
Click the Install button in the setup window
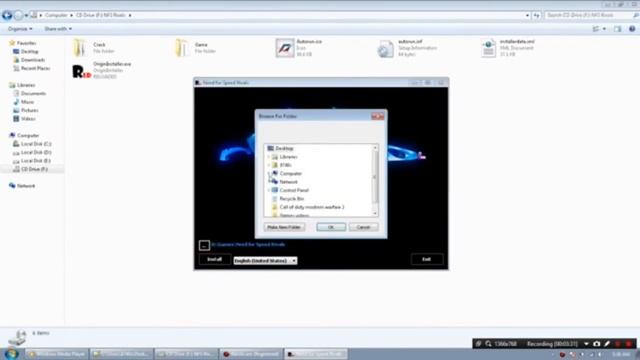click(215, 259)
